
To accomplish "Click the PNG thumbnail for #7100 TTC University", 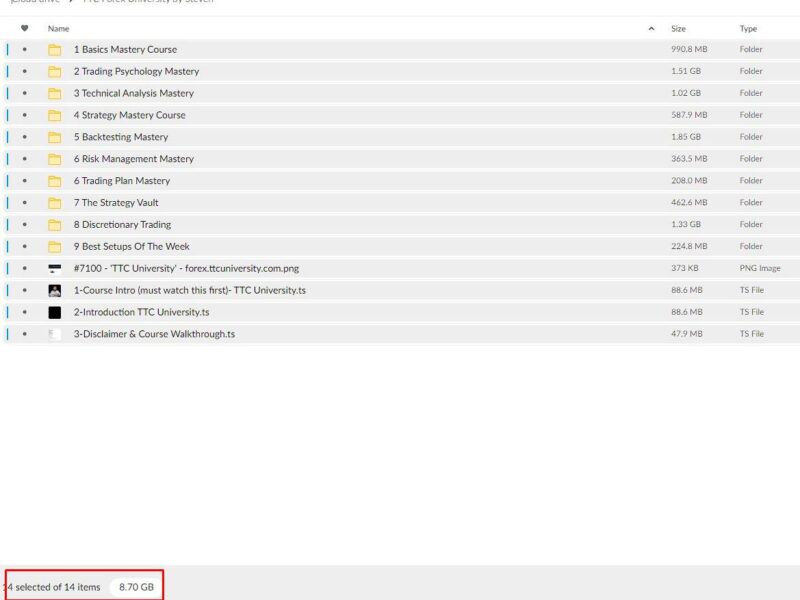I will [x=55, y=268].
